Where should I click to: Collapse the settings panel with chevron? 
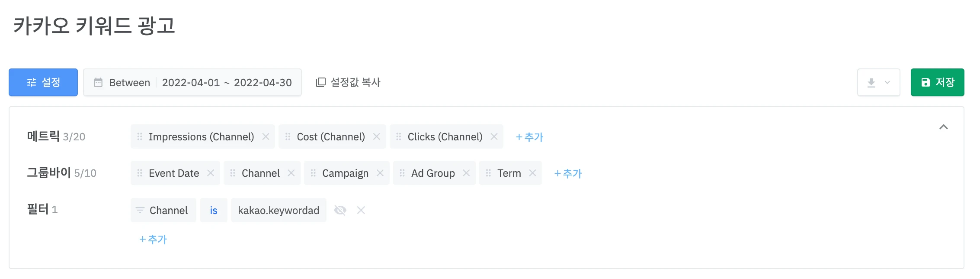pyautogui.click(x=944, y=127)
